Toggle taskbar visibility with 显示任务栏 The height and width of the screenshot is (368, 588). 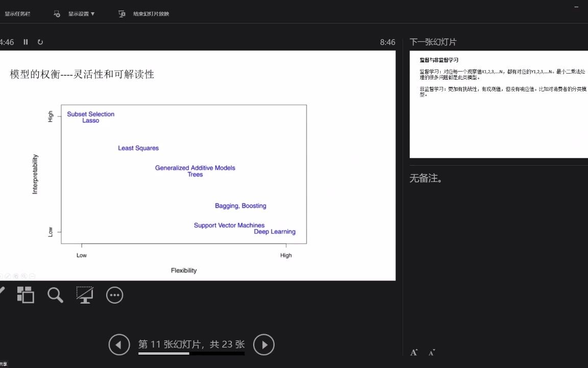point(18,14)
